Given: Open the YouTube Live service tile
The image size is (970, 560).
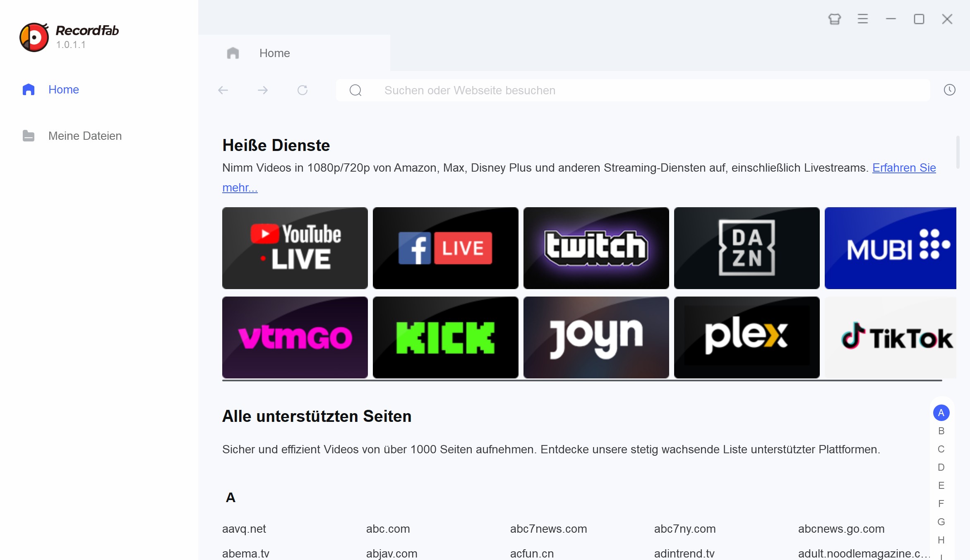Looking at the screenshot, I should pos(295,248).
